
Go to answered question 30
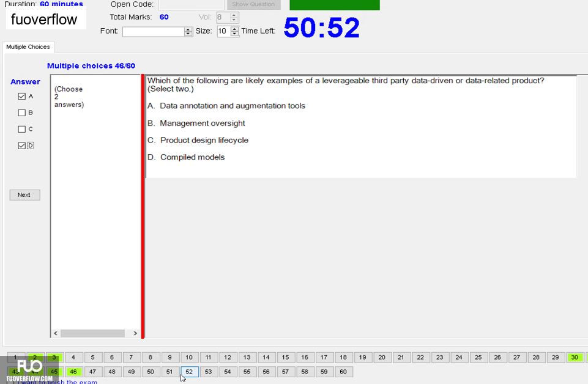click(x=575, y=357)
